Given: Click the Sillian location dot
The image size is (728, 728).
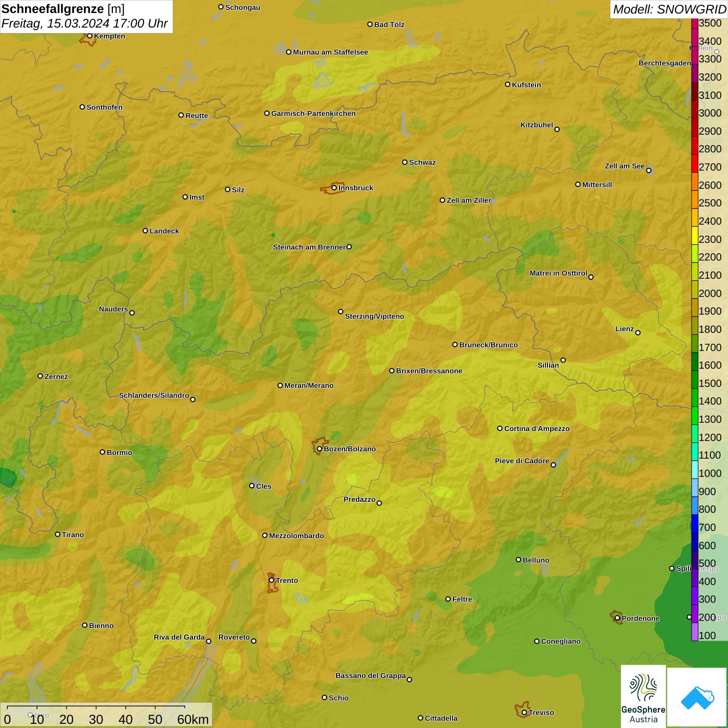Looking at the screenshot, I should click(x=563, y=360).
